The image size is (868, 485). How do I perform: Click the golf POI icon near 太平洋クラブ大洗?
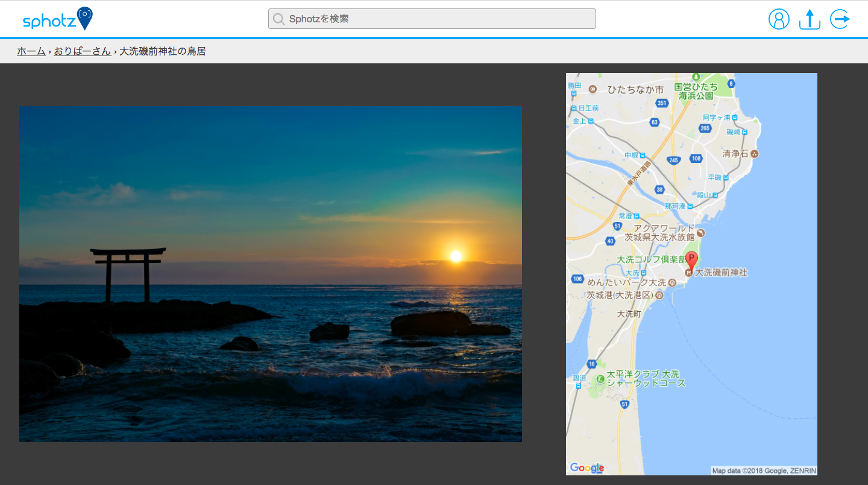[600, 379]
